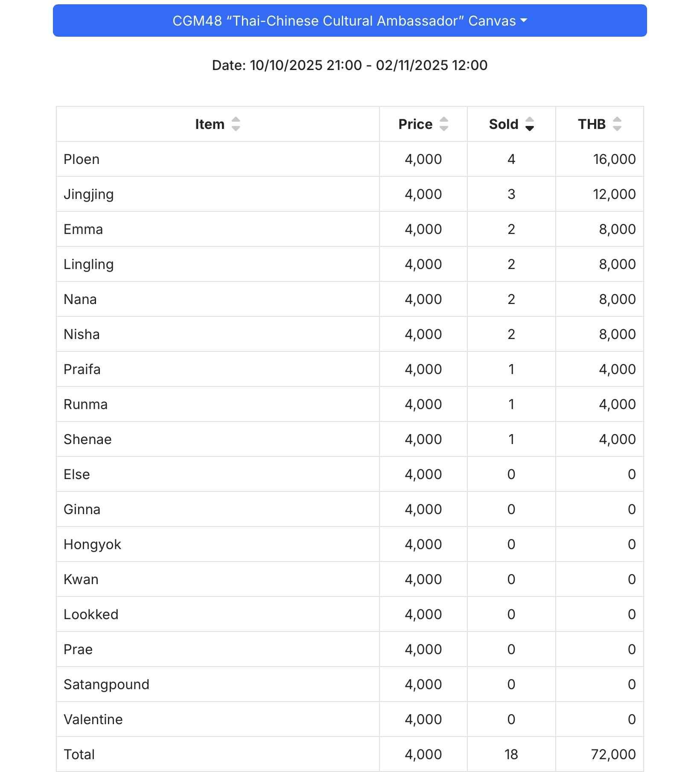Select the Satangpound row name
Viewport: 700px width, 772px height.
(106, 684)
